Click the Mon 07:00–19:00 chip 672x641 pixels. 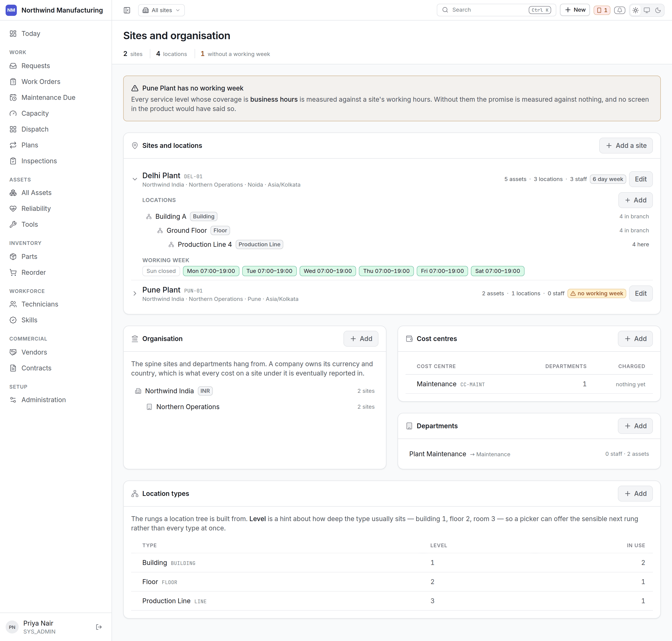211,271
